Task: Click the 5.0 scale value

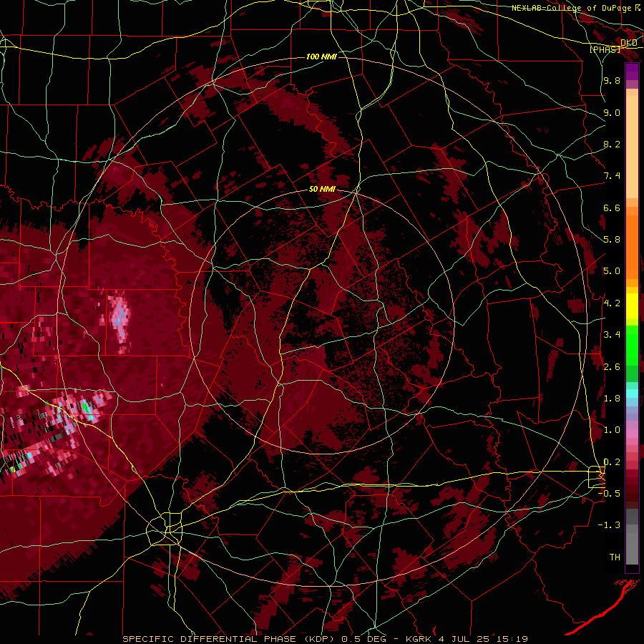Action: point(612,271)
